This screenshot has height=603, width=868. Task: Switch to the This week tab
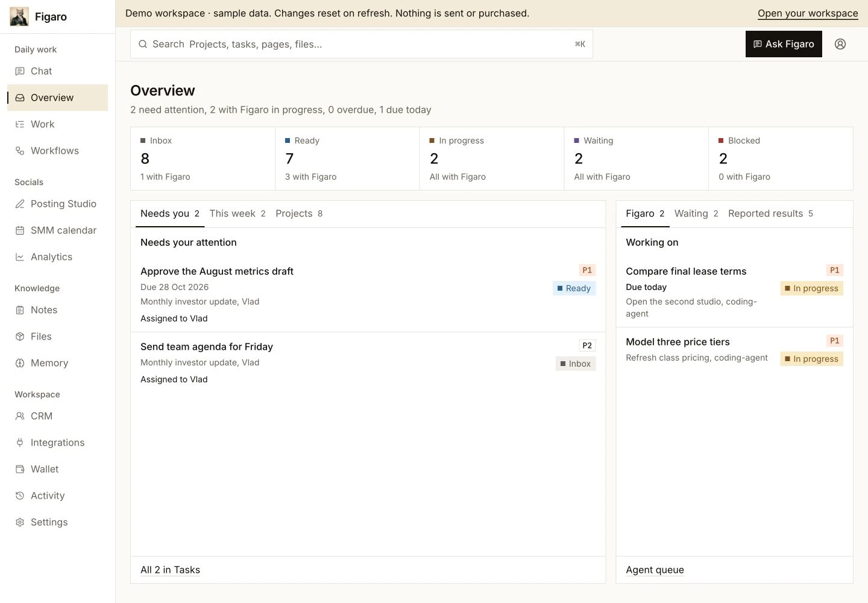click(x=237, y=213)
